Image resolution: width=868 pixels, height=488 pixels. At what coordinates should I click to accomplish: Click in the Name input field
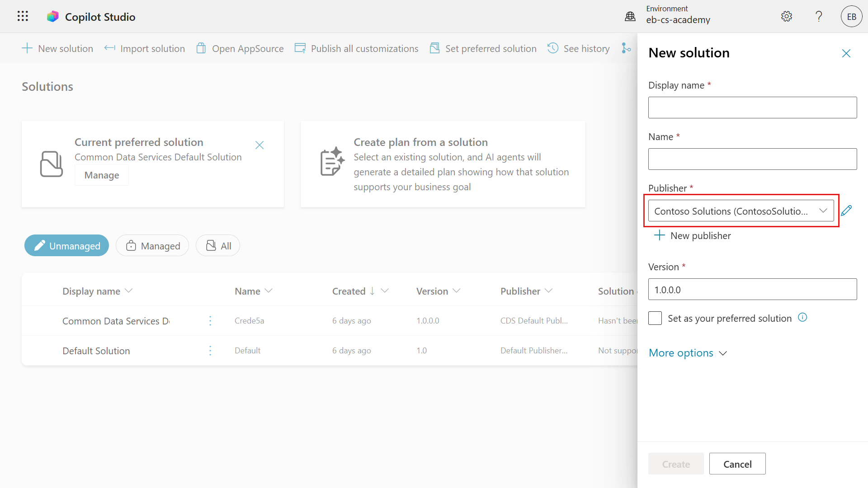pyautogui.click(x=752, y=159)
